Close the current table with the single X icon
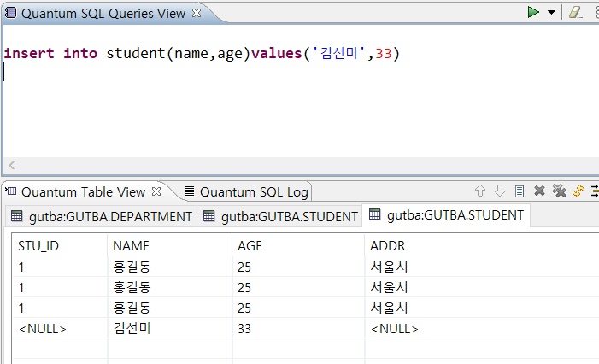Viewport: 599px width, 364px height. [x=539, y=191]
